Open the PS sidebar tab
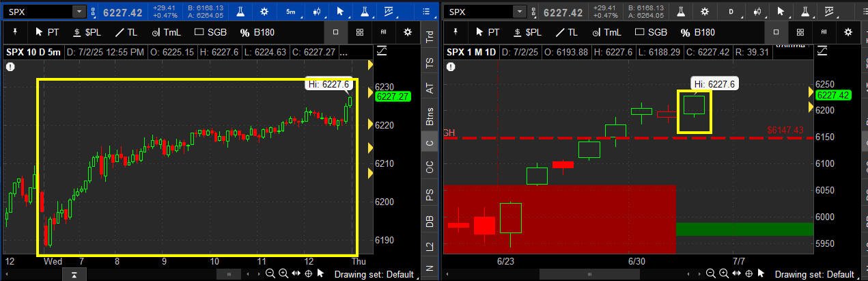Image resolution: width=868 pixels, height=281 pixels. [x=430, y=194]
